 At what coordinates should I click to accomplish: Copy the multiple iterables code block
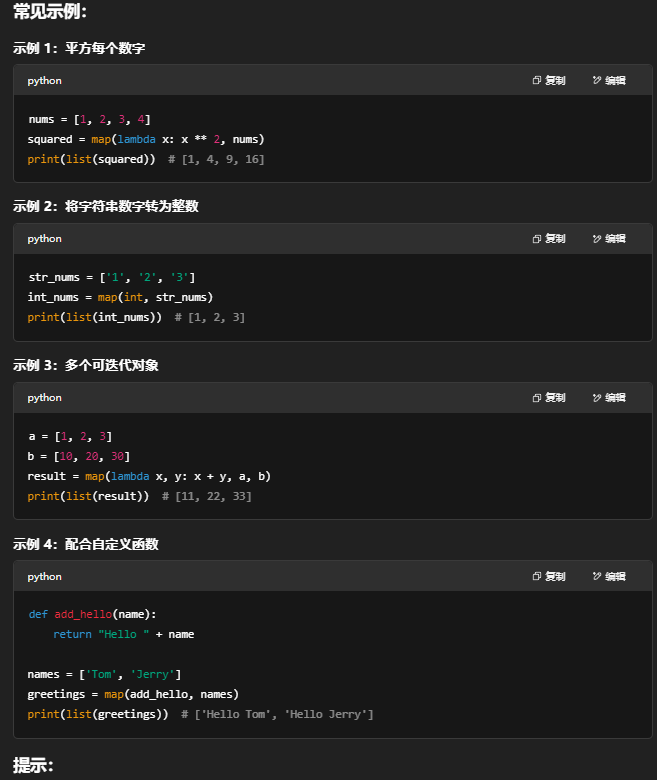pos(549,398)
